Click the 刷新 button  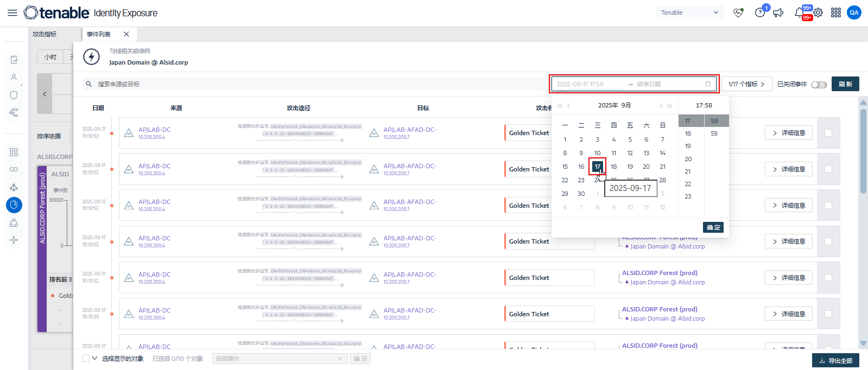tap(845, 84)
